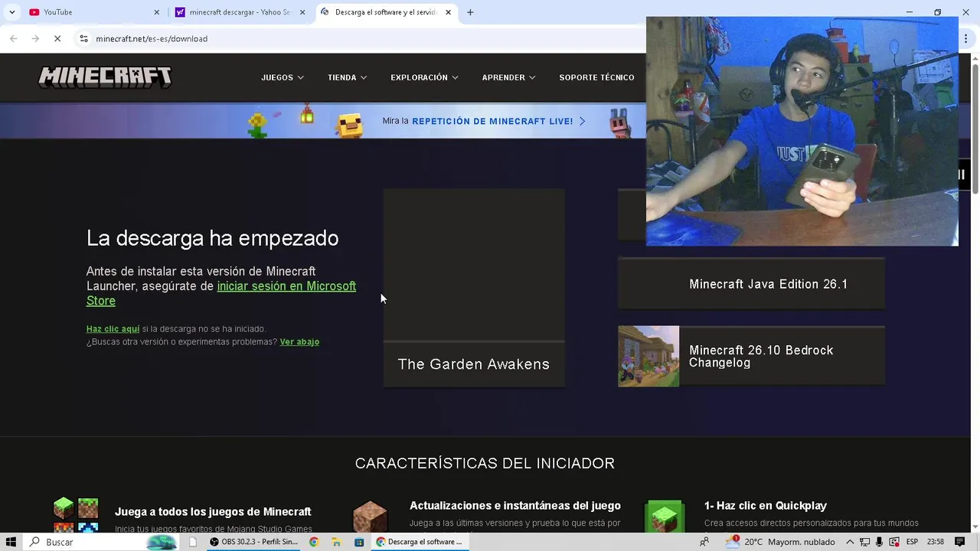The image size is (980, 551).
Task: Click Juega a todos los juegos heading
Action: coord(213,512)
